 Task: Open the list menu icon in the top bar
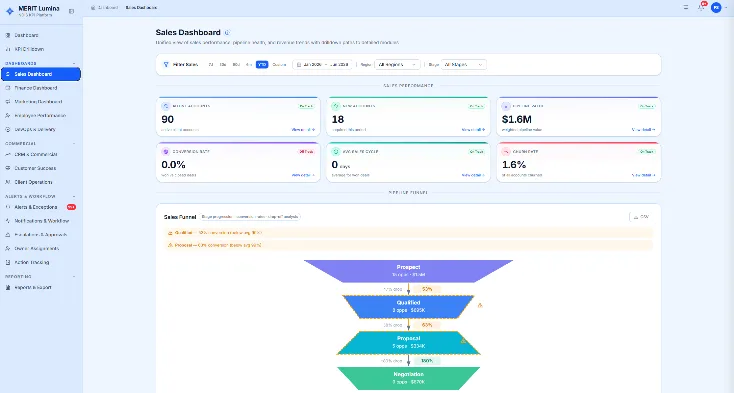(686, 7)
